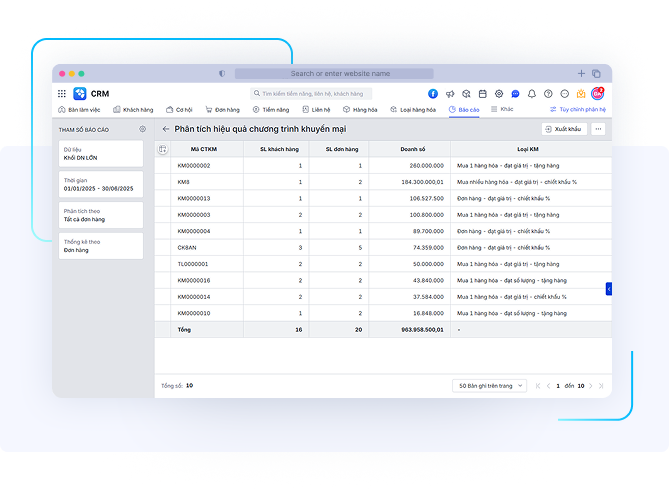Open report parameter settings gear
Image resolution: width=669 pixels, height=489 pixels.
tap(143, 129)
